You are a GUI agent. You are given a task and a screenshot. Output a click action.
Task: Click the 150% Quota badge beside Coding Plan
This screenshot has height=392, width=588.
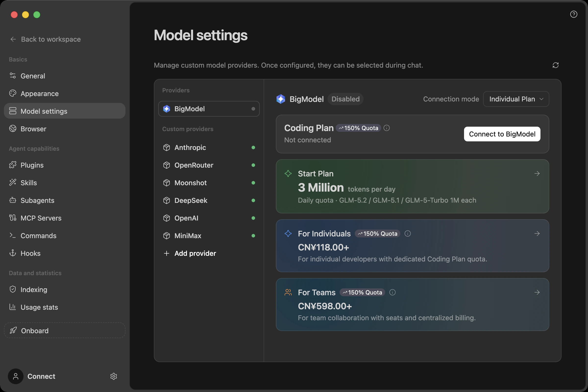click(x=358, y=128)
